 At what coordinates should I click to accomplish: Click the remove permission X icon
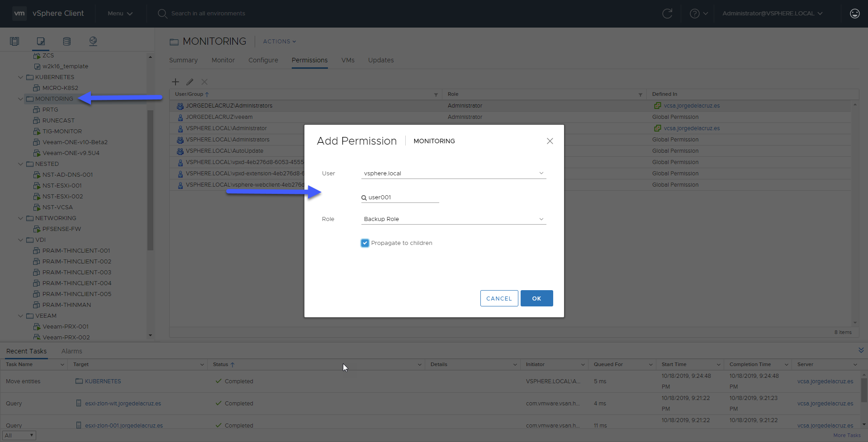[x=204, y=82]
